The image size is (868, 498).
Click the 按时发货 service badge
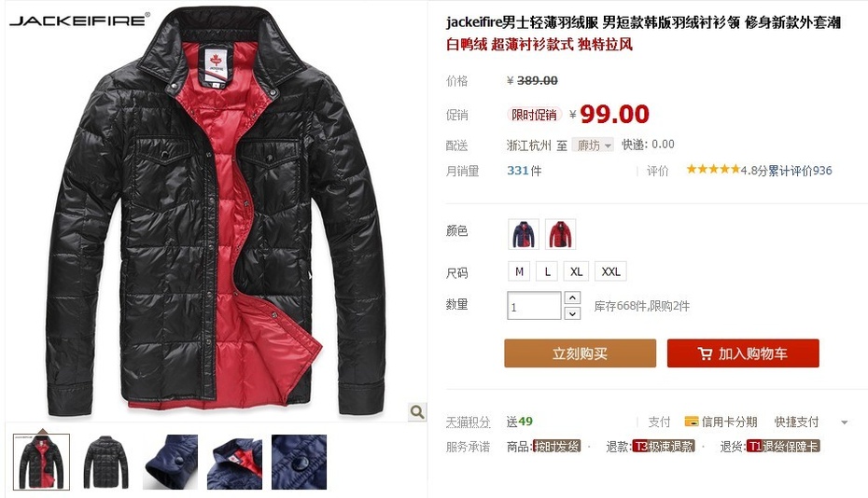[556, 447]
